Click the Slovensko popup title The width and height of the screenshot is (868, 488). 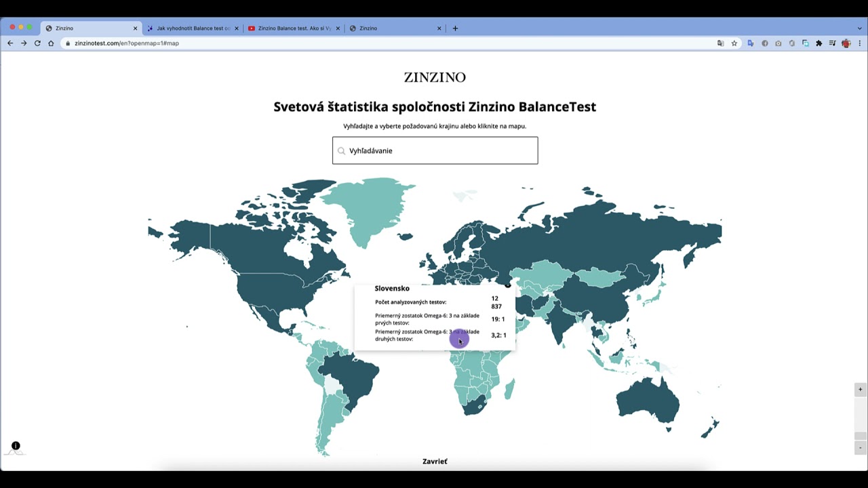[392, 289]
